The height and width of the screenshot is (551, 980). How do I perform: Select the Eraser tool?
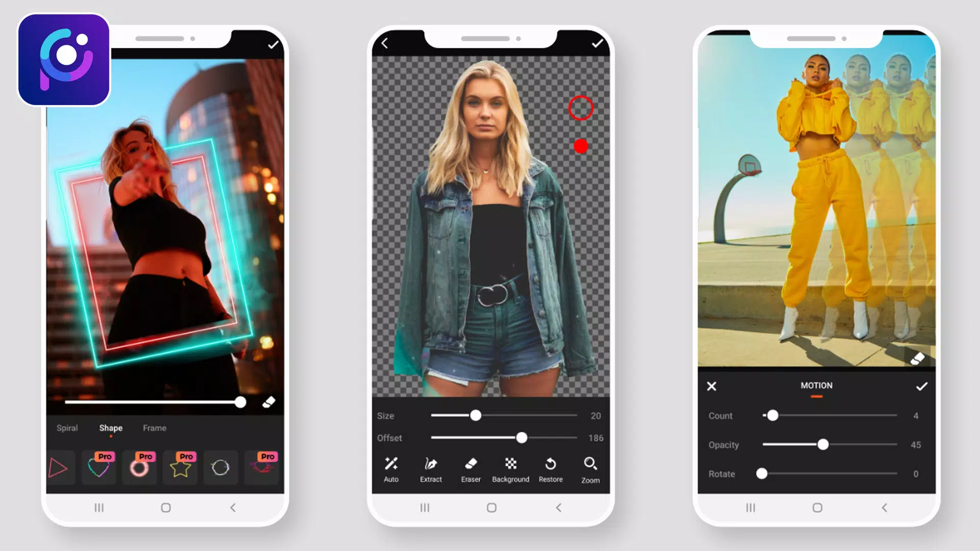(470, 469)
